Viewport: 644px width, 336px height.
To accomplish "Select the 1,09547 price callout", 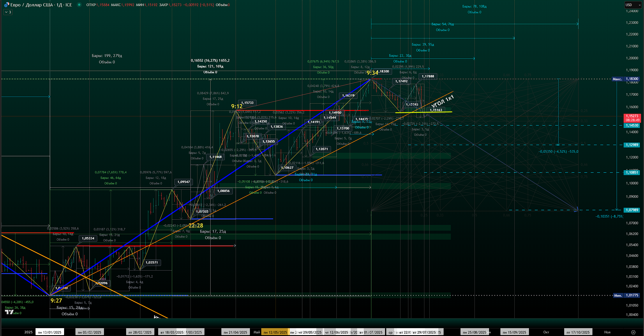I will (x=184, y=182).
